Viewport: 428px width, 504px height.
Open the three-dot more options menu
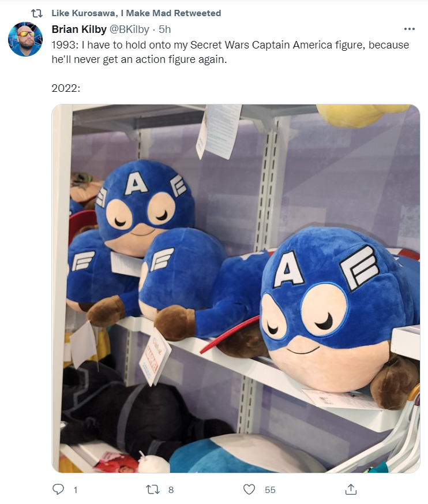(x=410, y=29)
